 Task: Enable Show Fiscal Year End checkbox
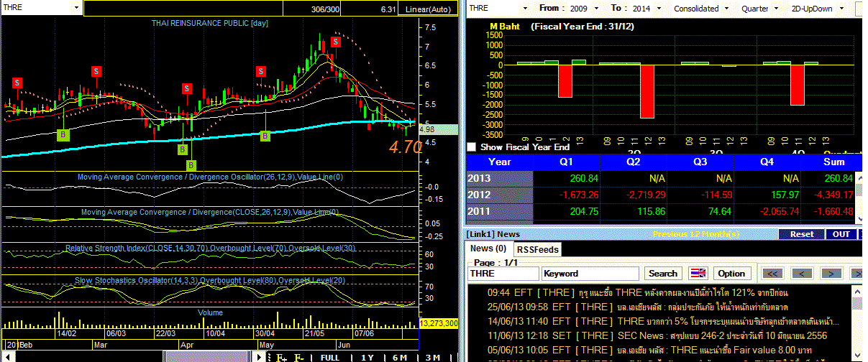click(472, 147)
